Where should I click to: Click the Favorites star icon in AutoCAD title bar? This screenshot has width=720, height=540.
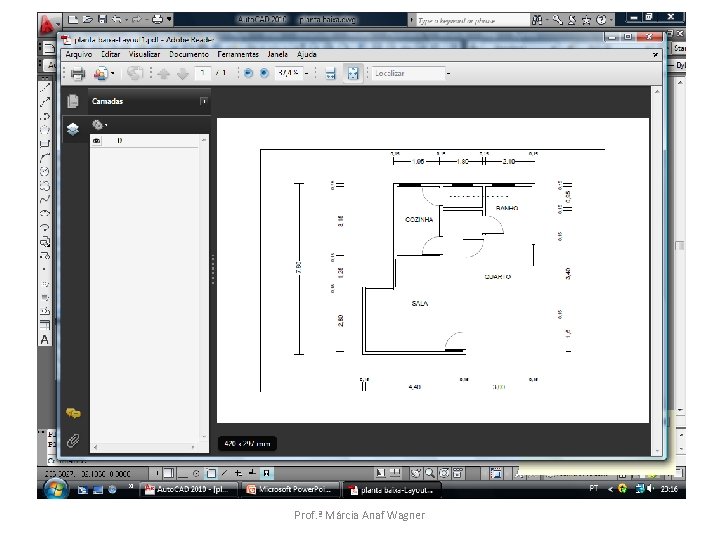[x=586, y=20]
